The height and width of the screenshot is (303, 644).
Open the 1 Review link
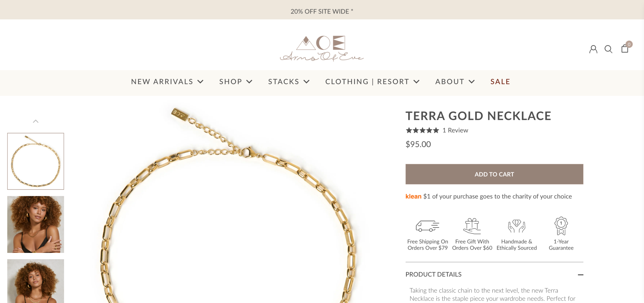pos(455,130)
